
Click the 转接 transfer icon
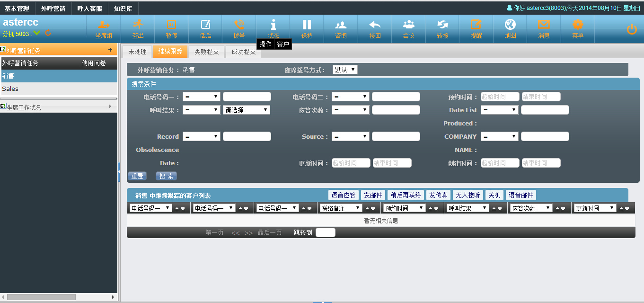click(x=442, y=25)
